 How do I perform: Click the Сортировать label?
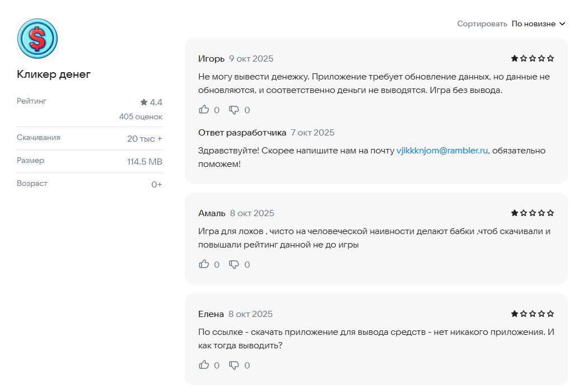pyautogui.click(x=482, y=24)
